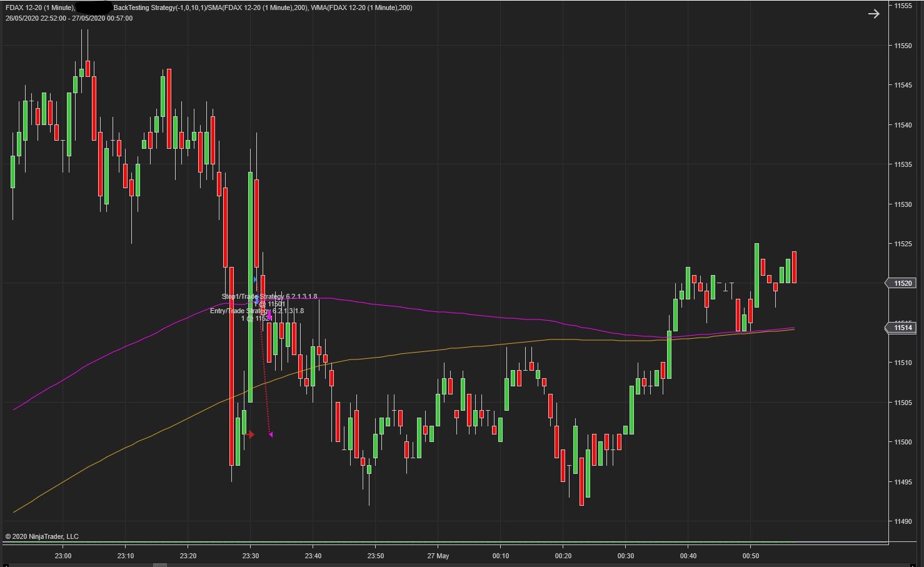The height and width of the screenshot is (567, 924).
Task: Click the WMA(FDAX 12-20 (1 Minute),200) label
Action: 361,8
